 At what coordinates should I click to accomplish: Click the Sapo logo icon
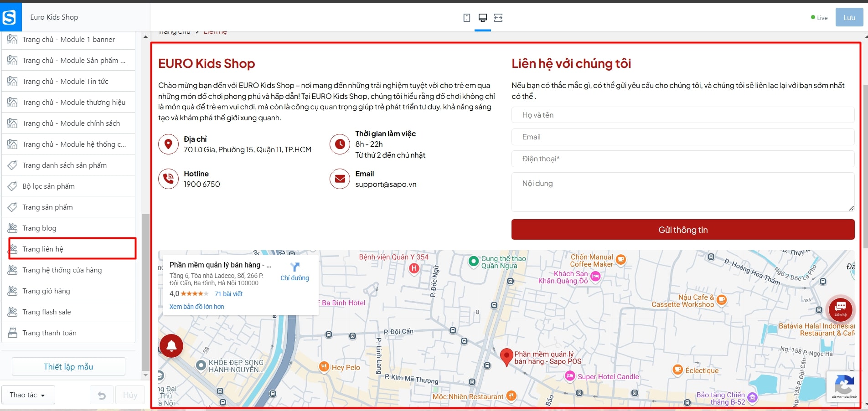10,17
